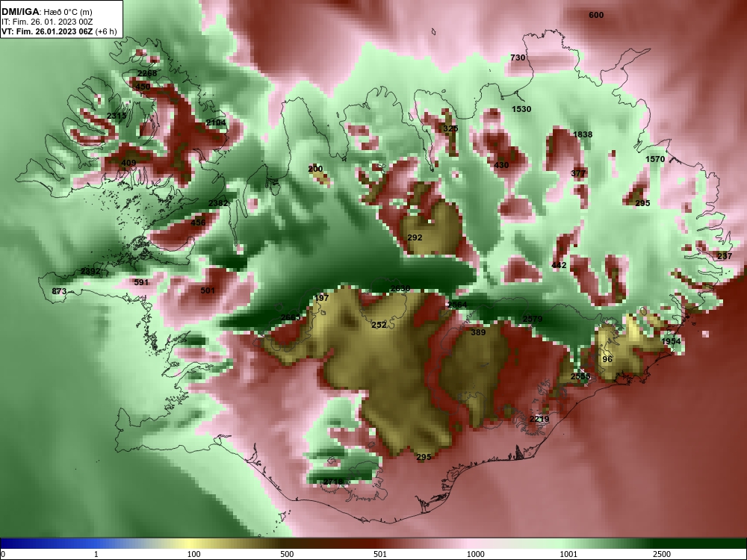The height and width of the screenshot is (560, 747).
Task: Click the map value 591
Action: (x=141, y=282)
